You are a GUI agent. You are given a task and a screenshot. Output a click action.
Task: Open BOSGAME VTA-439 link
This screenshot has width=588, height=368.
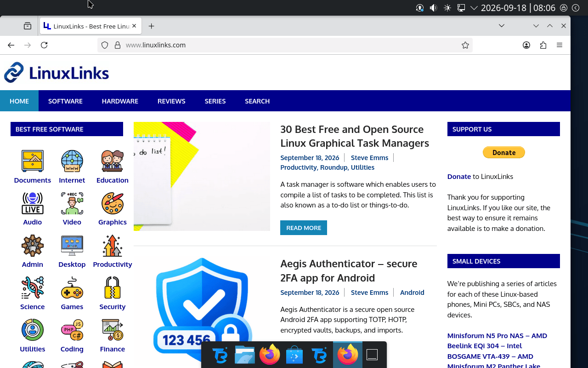(x=490, y=356)
